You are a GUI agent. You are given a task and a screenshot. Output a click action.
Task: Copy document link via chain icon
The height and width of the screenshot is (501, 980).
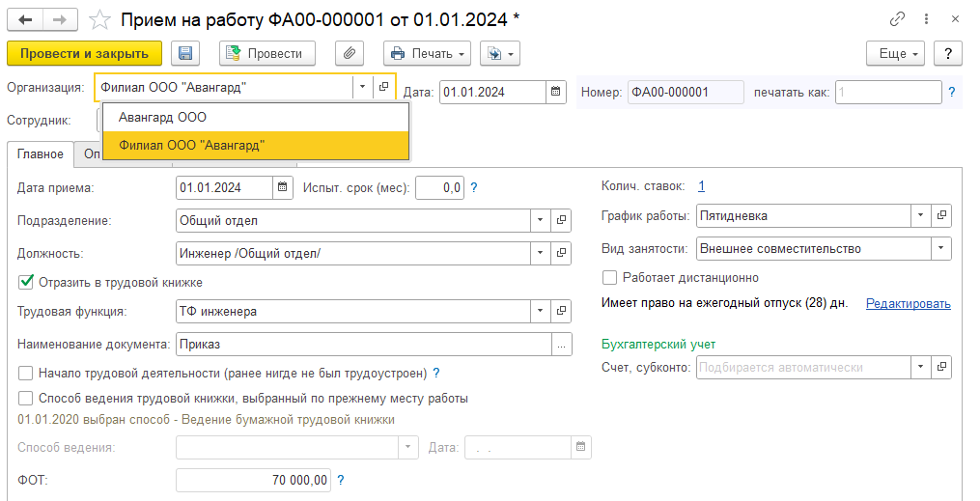[x=897, y=19]
